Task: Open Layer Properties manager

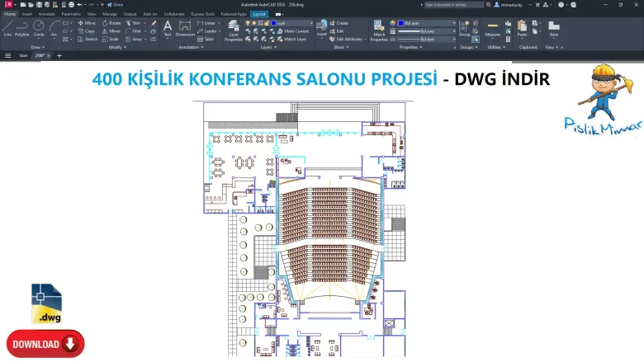Action: (x=234, y=31)
